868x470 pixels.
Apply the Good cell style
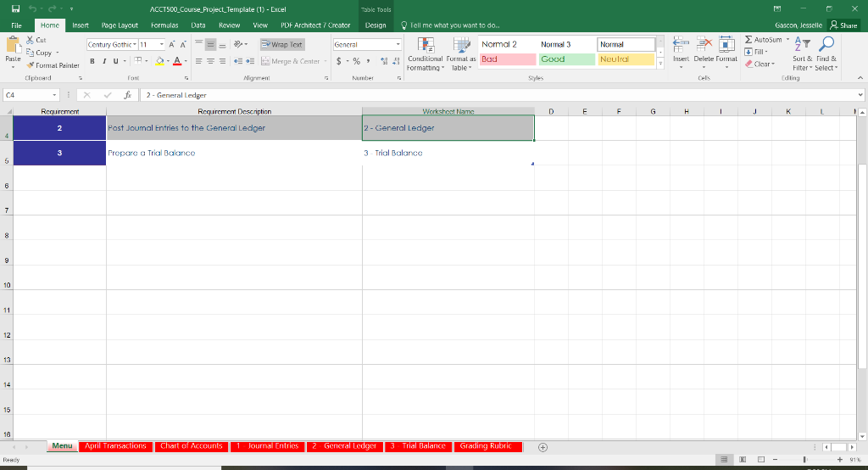tap(567, 59)
